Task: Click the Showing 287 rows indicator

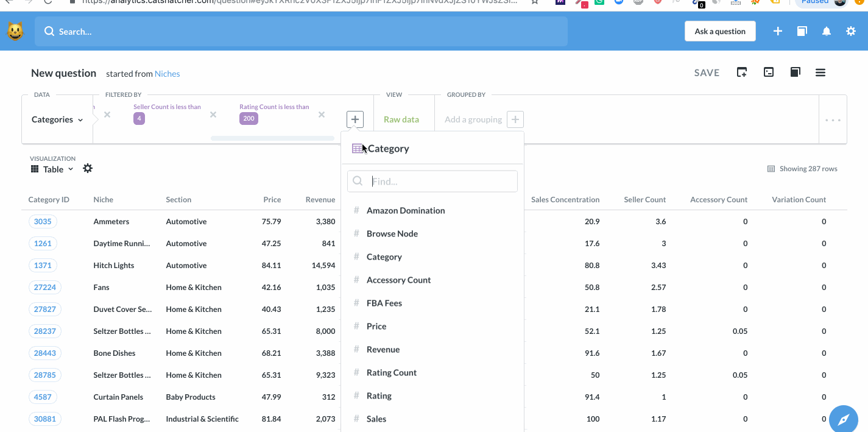Action: click(x=802, y=169)
